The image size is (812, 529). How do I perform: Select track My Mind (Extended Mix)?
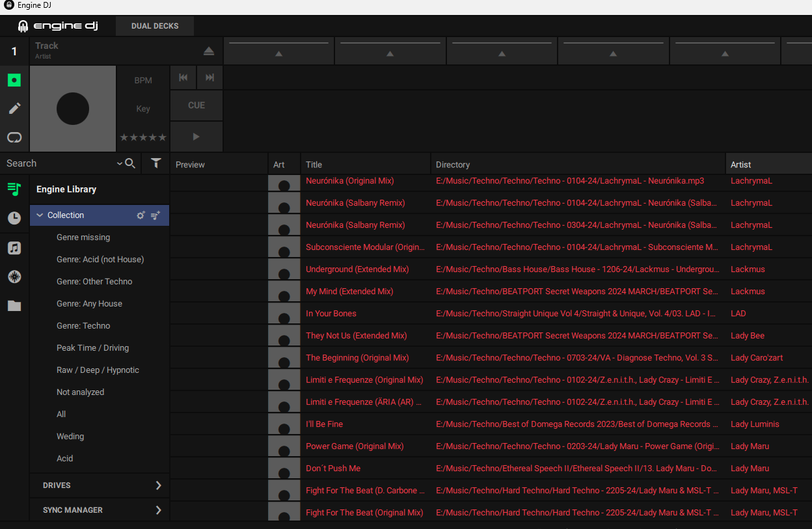[x=349, y=292]
